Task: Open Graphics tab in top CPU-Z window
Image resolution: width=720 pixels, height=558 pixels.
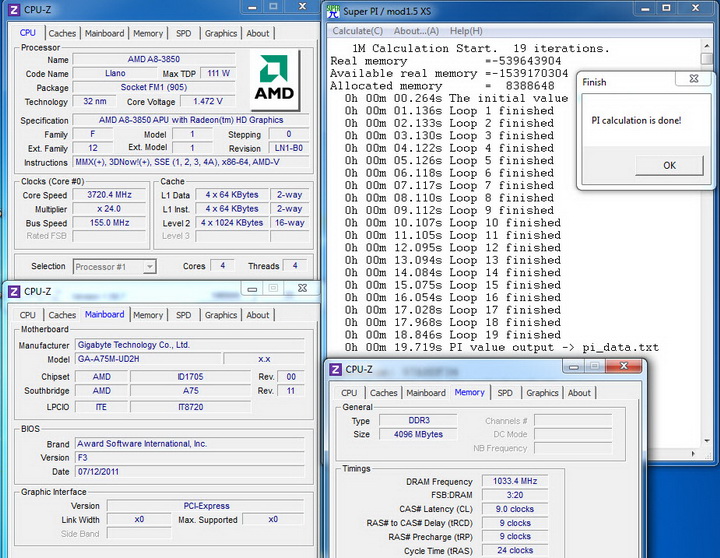Action: (221, 33)
